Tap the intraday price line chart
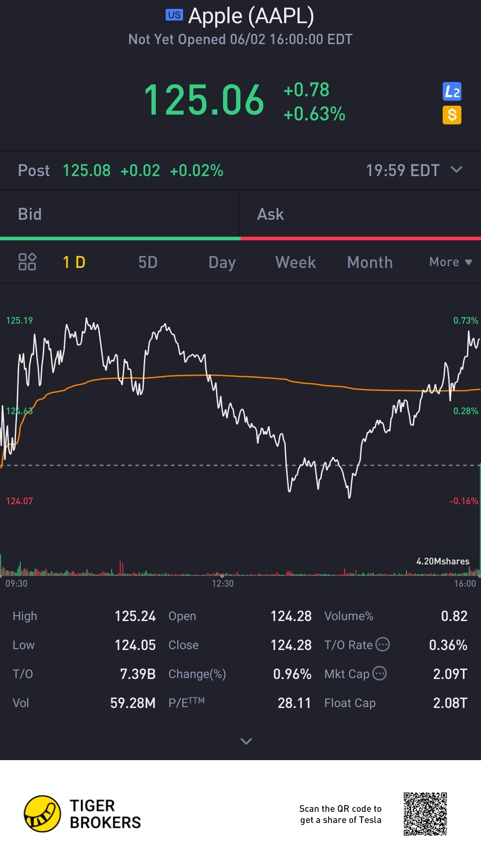Screen dimensions: 481x868 240,408
